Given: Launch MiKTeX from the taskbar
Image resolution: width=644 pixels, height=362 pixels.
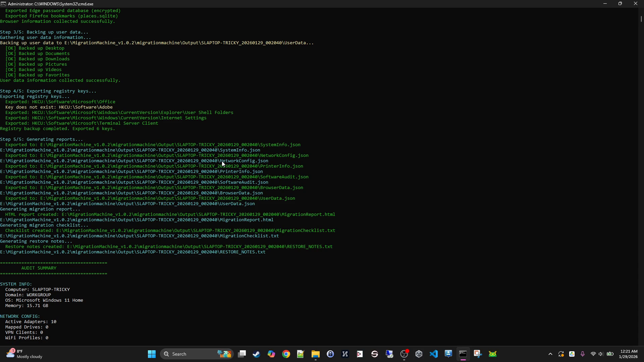Looking at the screenshot, I should [345, 354].
